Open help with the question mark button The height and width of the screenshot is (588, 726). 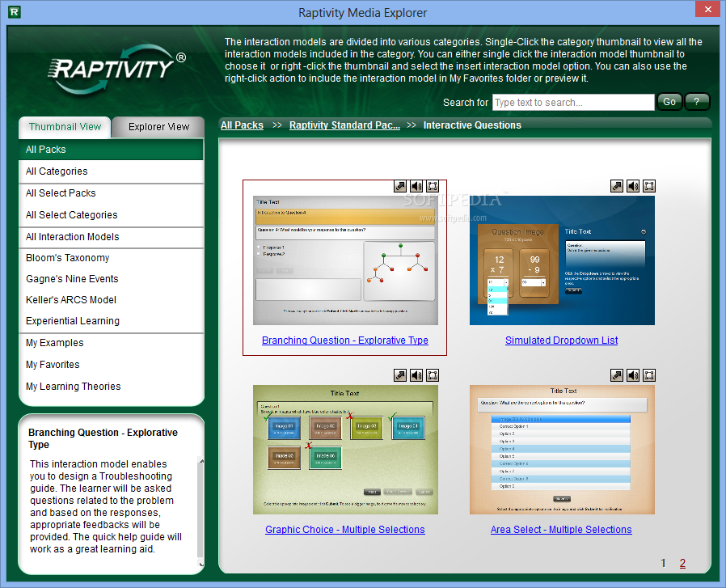click(x=696, y=102)
